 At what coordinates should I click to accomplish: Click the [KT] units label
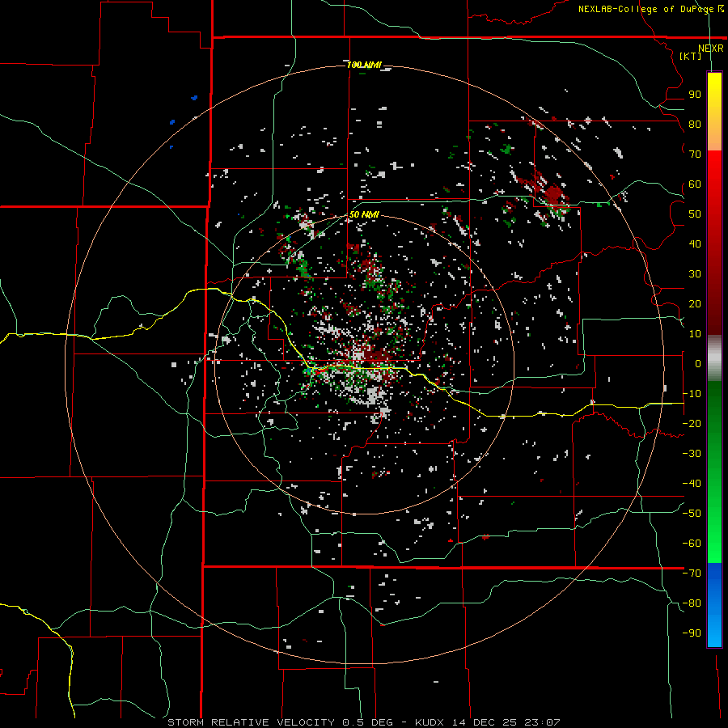pos(691,56)
